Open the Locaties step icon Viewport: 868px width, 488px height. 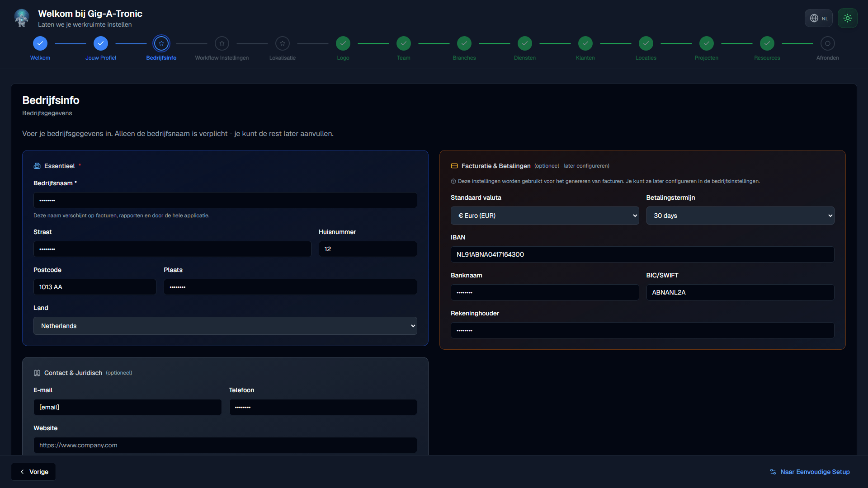pyautogui.click(x=646, y=43)
